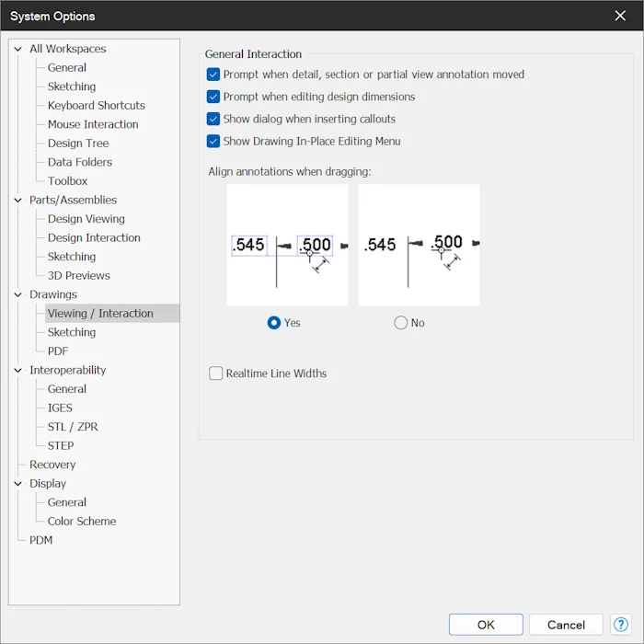Close the System Options dialog

click(x=620, y=16)
